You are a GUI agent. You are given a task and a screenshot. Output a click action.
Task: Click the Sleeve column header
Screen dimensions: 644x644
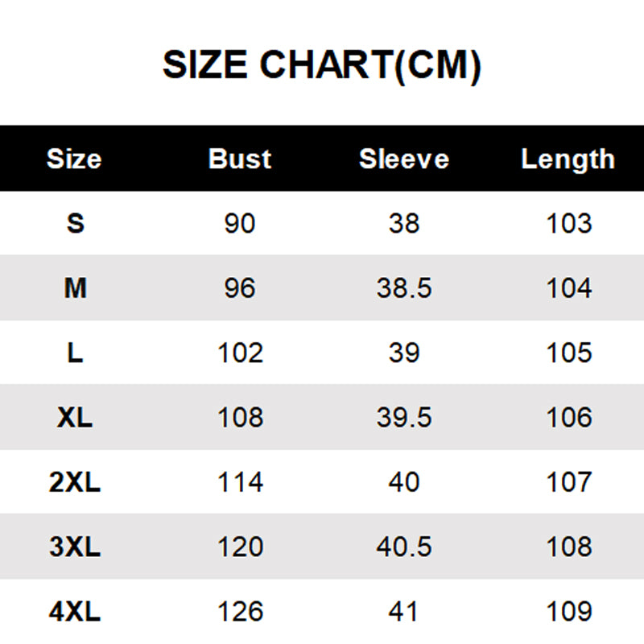(x=403, y=159)
